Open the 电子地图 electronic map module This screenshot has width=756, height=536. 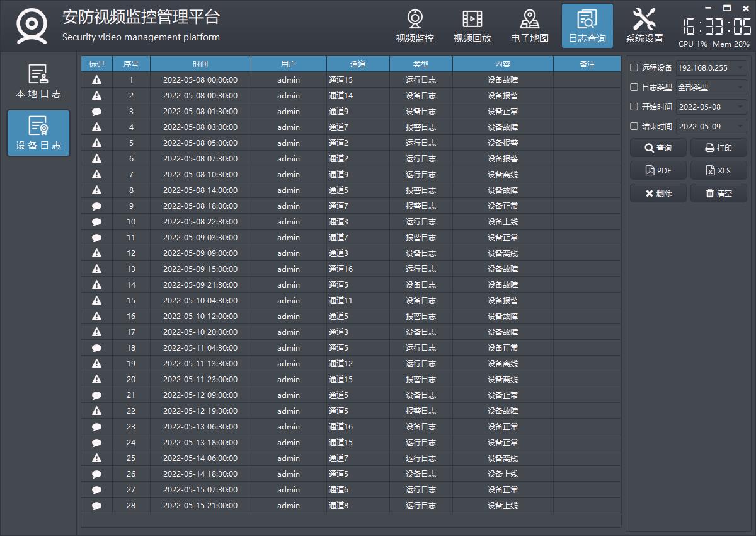tap(529, 26)
